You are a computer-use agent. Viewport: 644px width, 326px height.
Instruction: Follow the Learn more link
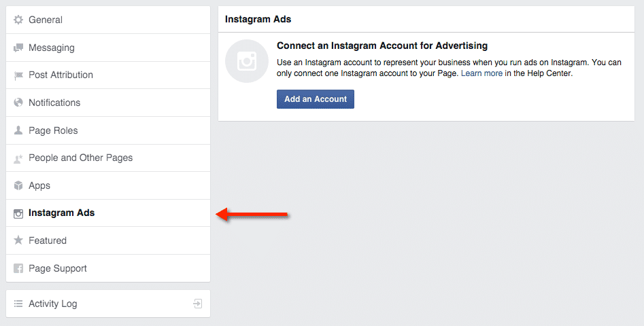tap(481, 73)
